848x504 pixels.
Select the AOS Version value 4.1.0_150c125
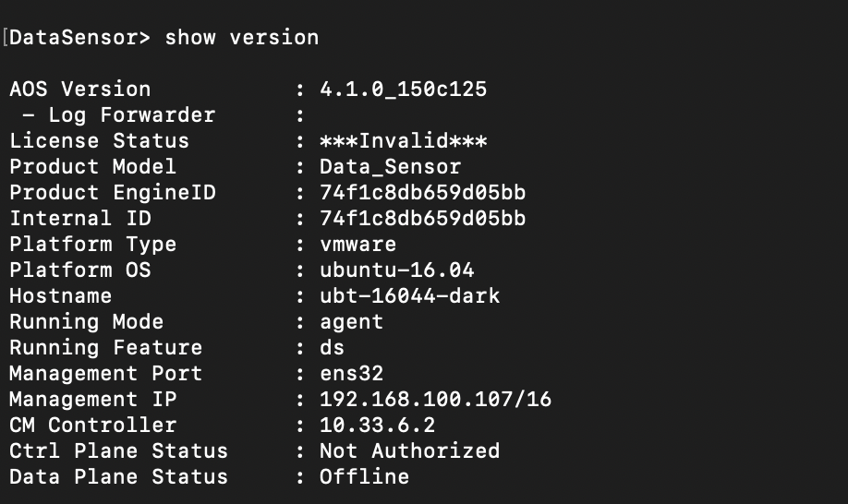[403, 90]
